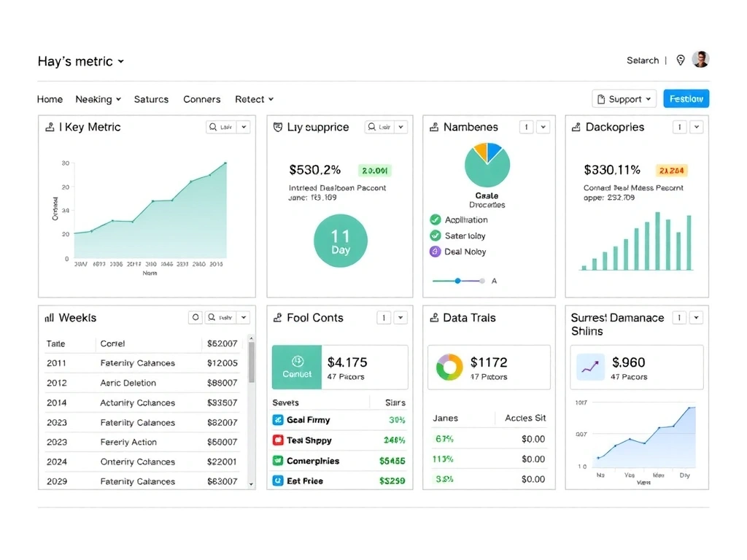Click the teal clock icon in Fool Conts
Screen dimensions: 747x560
tap(297, 362)
